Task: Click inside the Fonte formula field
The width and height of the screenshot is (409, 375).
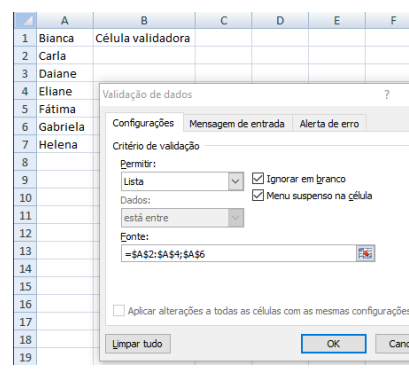Action: tap(239, 254)
